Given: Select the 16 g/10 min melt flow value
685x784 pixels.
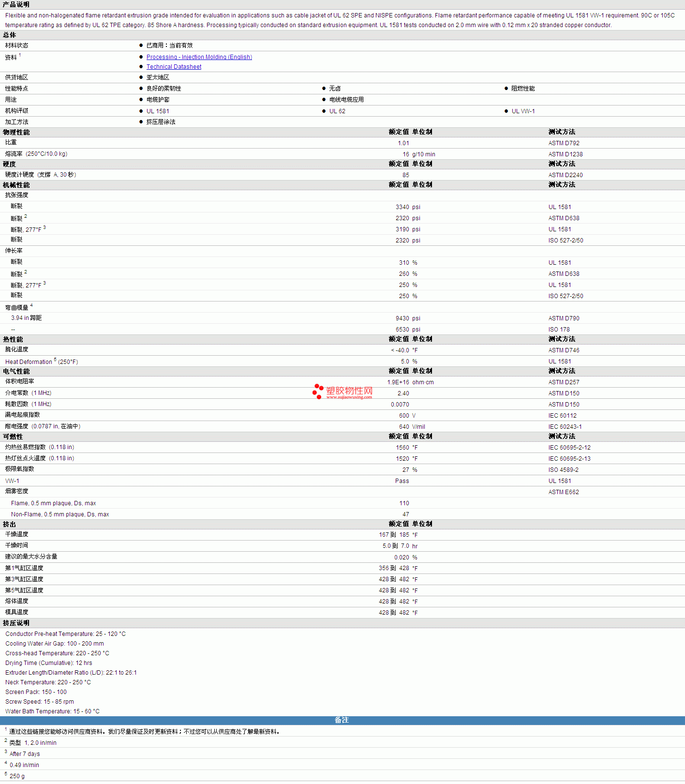Looking at the screenshot, I should tap(418, 154).
